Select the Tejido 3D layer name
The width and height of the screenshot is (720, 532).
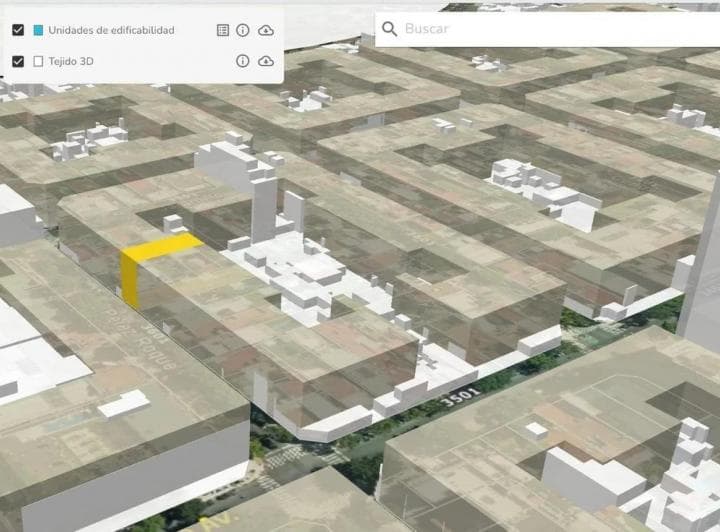[x=71, y=61]
